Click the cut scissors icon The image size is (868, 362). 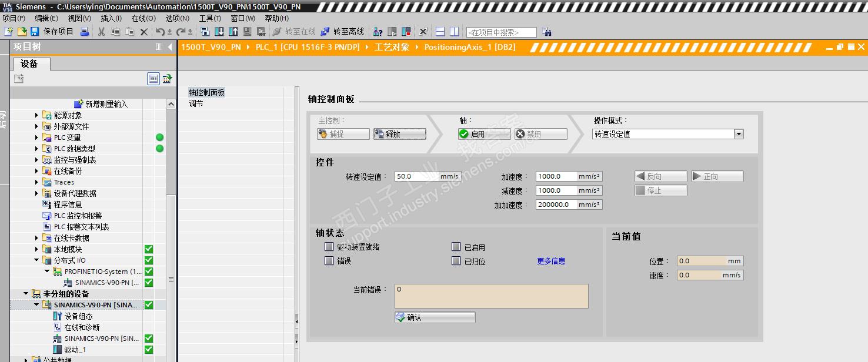[101, 32]
